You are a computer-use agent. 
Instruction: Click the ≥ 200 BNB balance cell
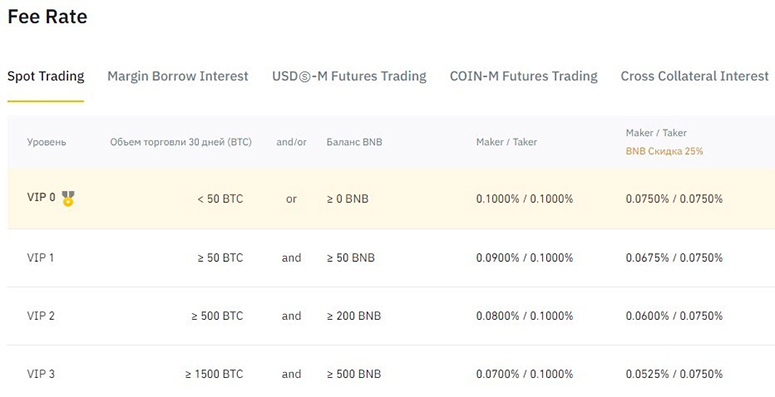point(354,316)
